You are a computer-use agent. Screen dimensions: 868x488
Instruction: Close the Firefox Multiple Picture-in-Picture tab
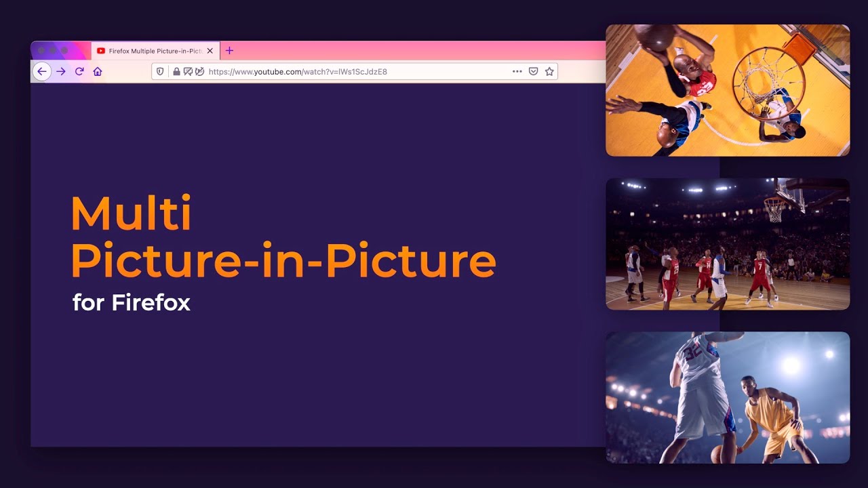[210, 51]
